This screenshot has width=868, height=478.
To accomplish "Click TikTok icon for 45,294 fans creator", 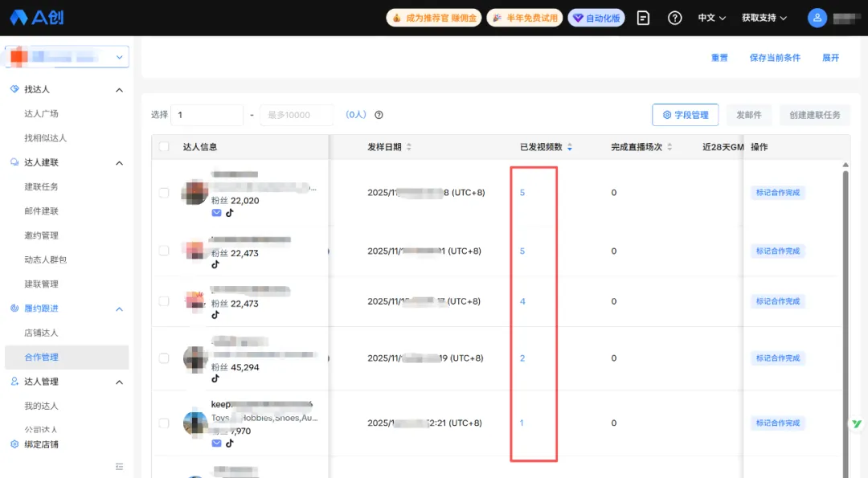I will tap(215, 379).
